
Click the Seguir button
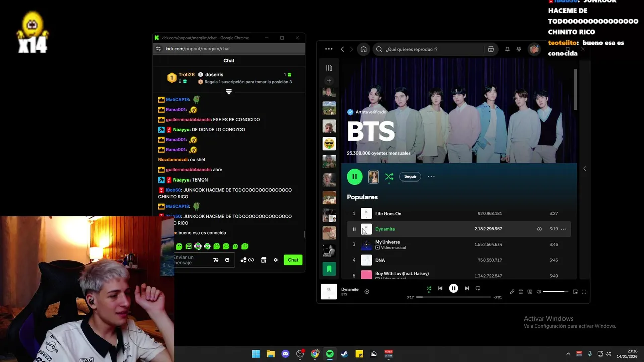pos(410,176)
